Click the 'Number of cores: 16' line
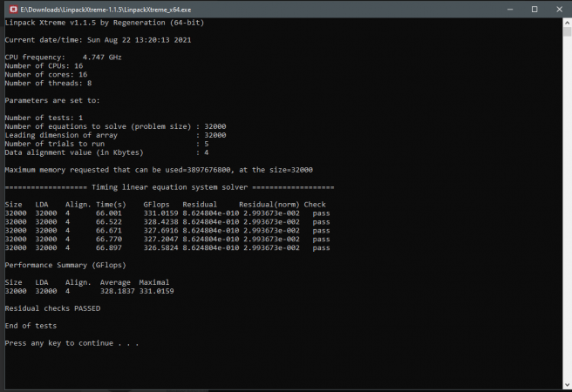572x392 pixels. click(x=46, y=75)
